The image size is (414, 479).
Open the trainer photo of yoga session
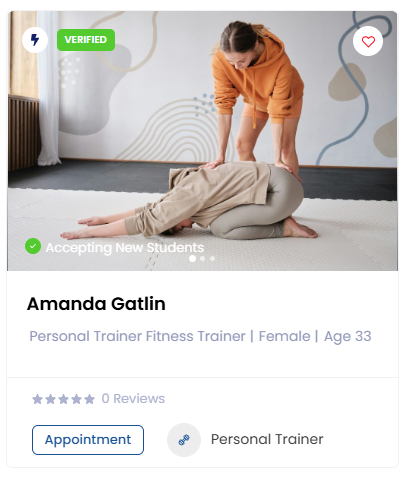(x=202, y=141)
